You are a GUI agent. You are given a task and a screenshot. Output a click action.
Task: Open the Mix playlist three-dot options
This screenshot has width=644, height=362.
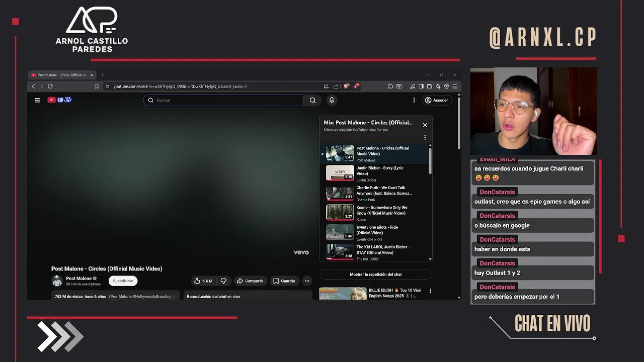(425, 137)
